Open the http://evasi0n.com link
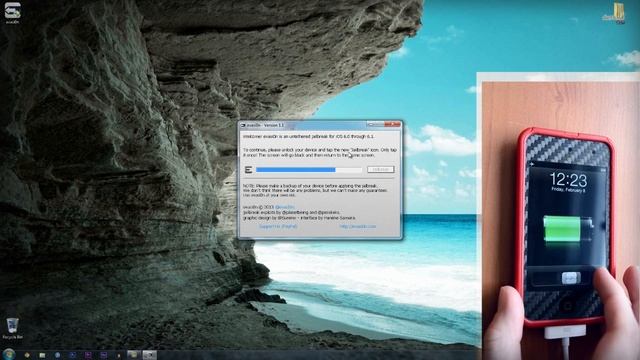640x360 pixels. click(358, 226)
